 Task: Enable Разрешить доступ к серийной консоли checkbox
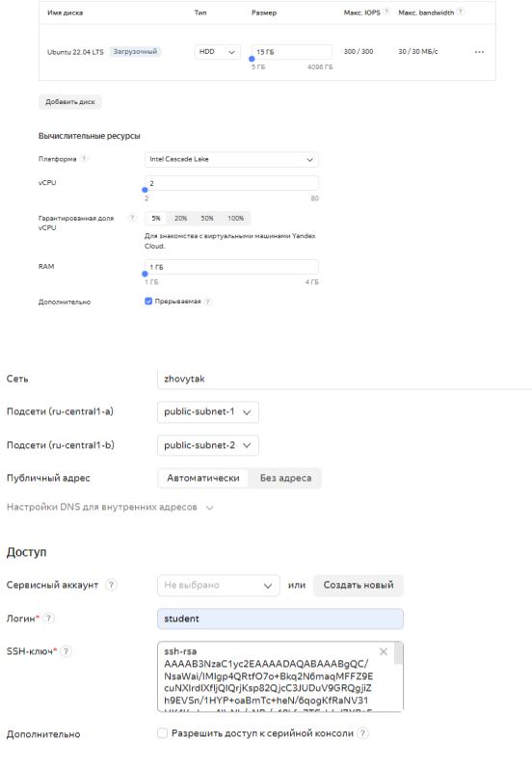tap(162, 733)
